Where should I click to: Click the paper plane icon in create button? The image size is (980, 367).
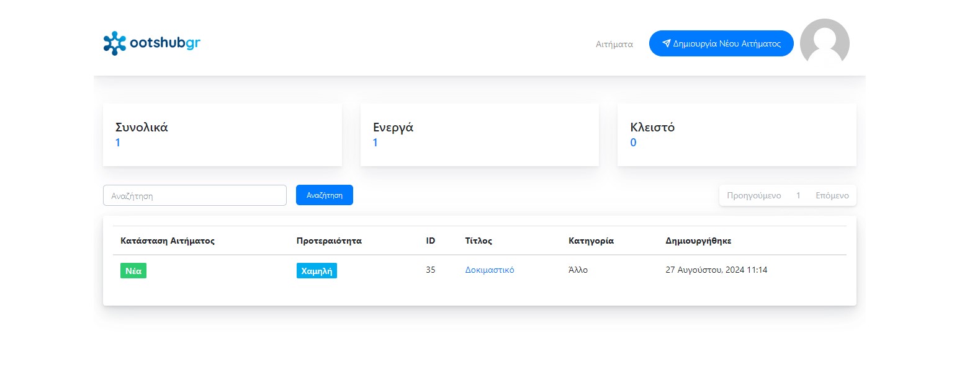666,43
